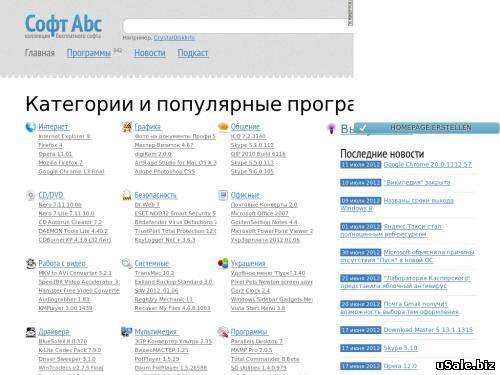
Task: Open the Программы navigation link
Action: tap(89, 53)
